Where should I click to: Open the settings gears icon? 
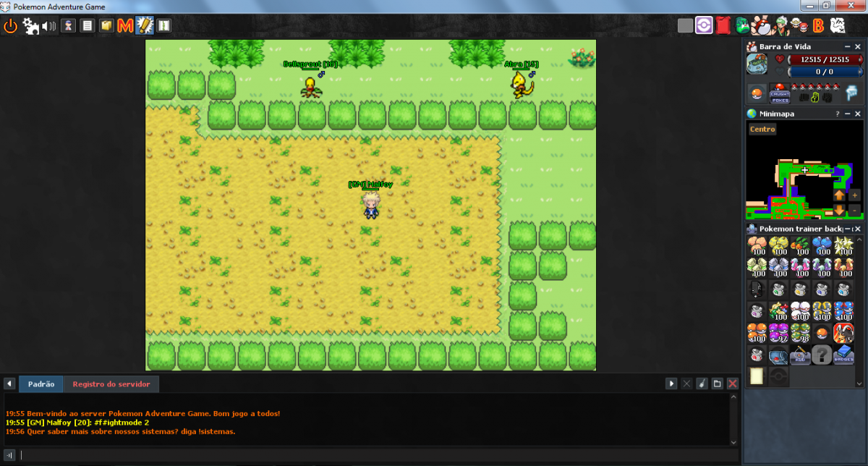click(x=30, y=27)
